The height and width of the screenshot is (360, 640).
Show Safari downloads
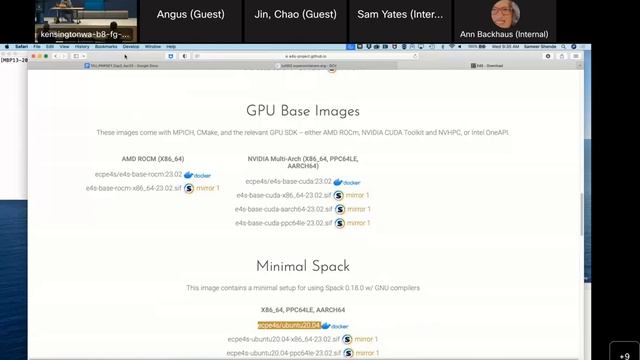pos(548,56)
